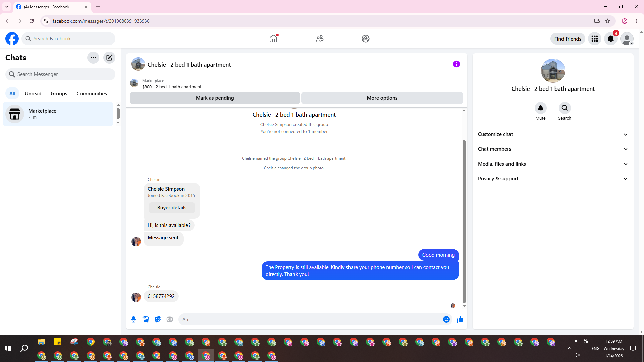
Task: Switch to the Communities tab
Action: 92,94
